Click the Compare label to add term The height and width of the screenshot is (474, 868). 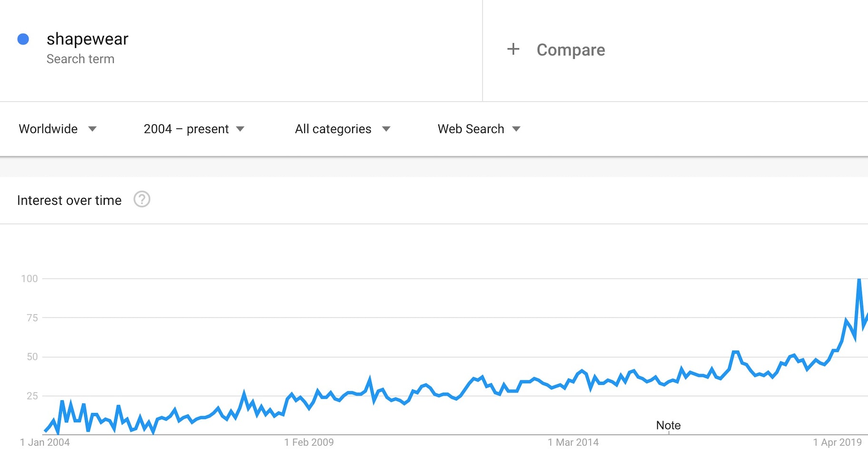pyautogui.click(x=571, y=50)
